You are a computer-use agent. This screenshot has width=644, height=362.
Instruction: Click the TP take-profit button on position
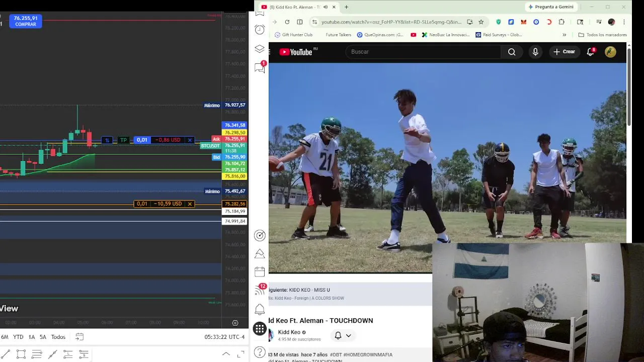(124, 140)
